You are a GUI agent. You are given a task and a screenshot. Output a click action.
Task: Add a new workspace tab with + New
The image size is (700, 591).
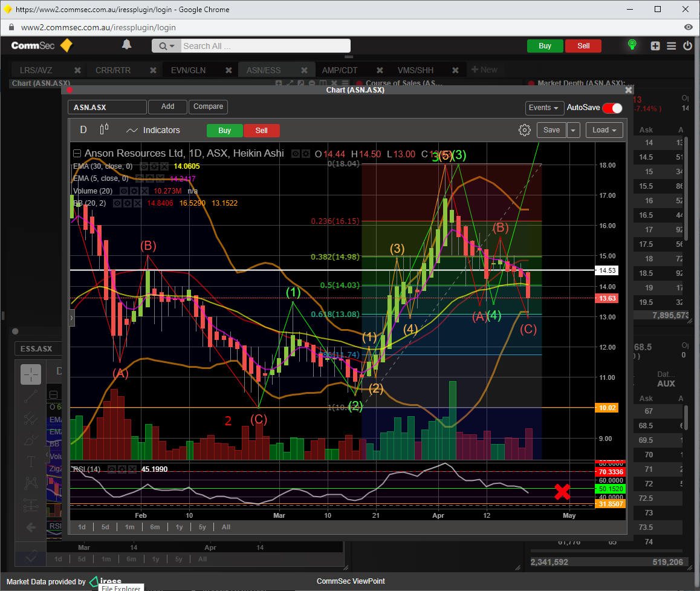tap(484, 70)
